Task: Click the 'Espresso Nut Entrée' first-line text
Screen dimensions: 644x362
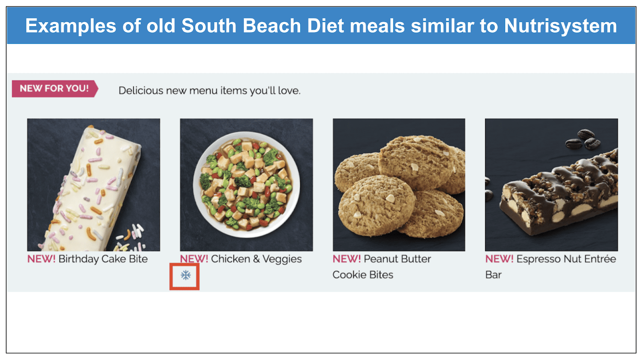Action: pyautogui.click(x=566, y=259)
